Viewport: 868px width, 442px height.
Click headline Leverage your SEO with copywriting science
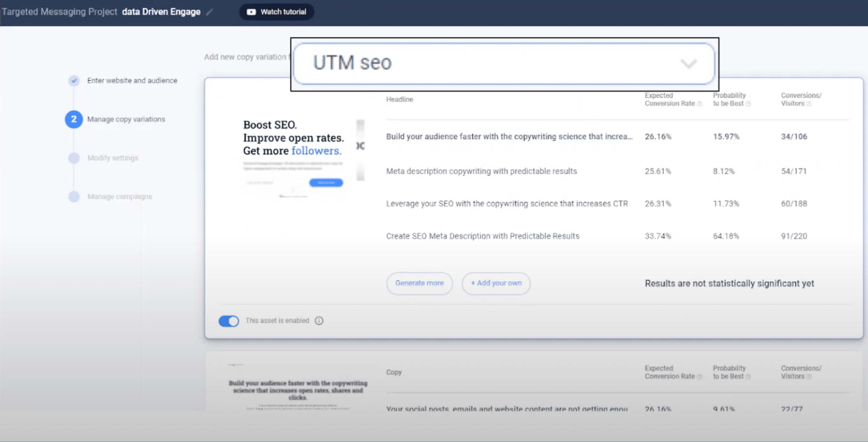[x=507, y=203]
